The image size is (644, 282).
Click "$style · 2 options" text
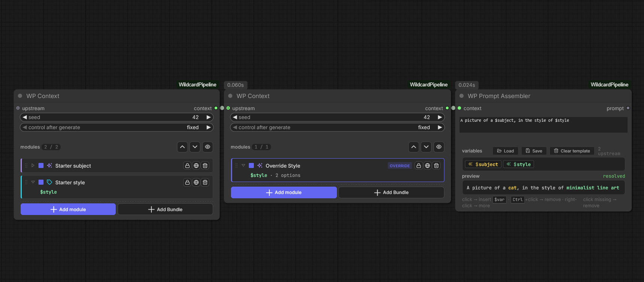(x=275, y=175)
